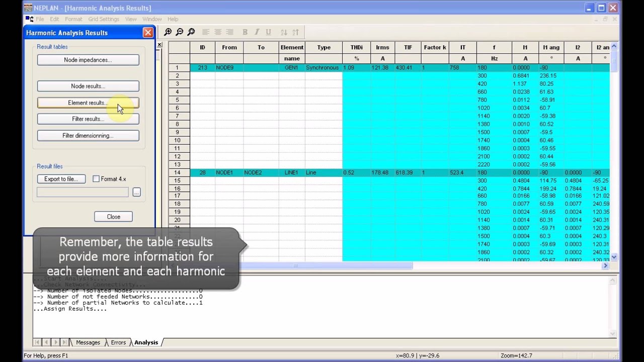
Task: Open the View menu
Action: (131, 19)
